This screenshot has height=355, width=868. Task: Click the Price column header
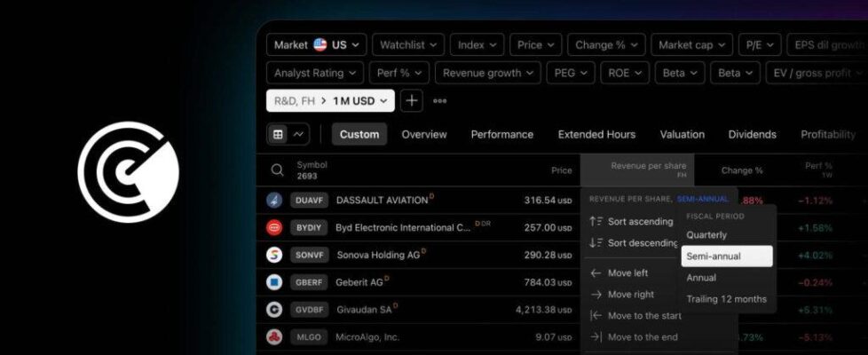pyautogui.click(x=561, y=170)
